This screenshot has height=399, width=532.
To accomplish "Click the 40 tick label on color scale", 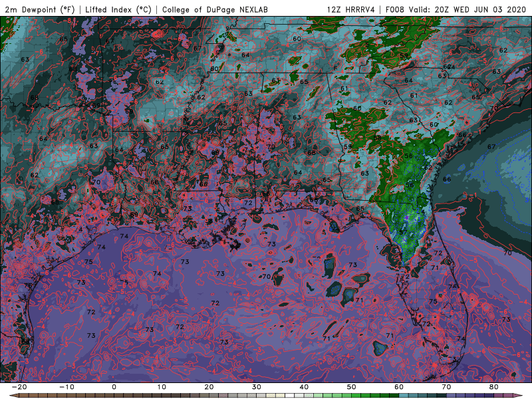I will pos(304,387).
